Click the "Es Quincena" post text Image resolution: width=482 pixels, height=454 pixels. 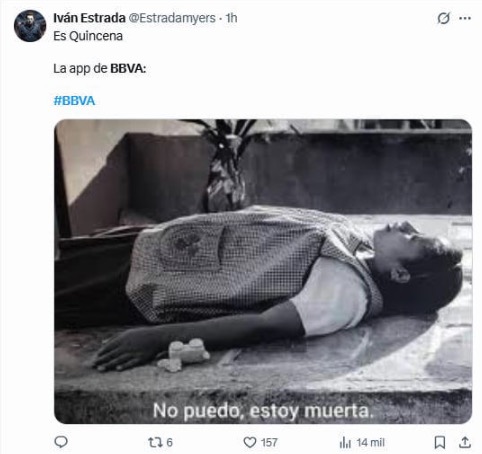coord(88,36)
